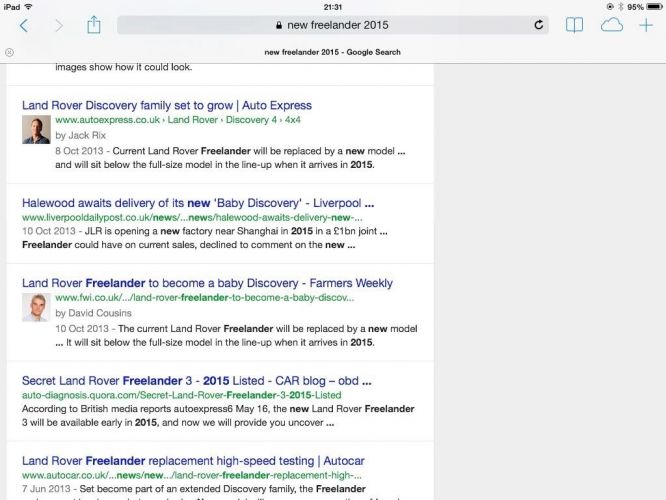Open the Share sheet icon

click(x=94, y=25)
